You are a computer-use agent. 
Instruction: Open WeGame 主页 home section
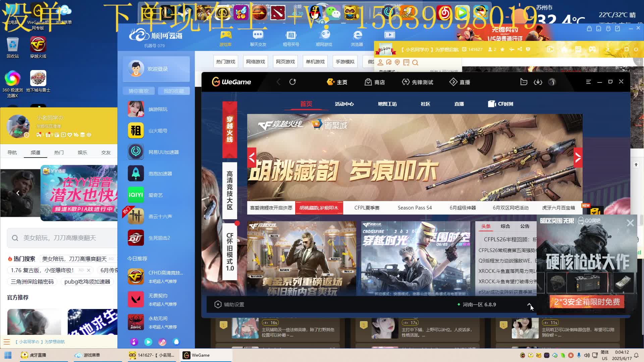[x=337, y=82]
